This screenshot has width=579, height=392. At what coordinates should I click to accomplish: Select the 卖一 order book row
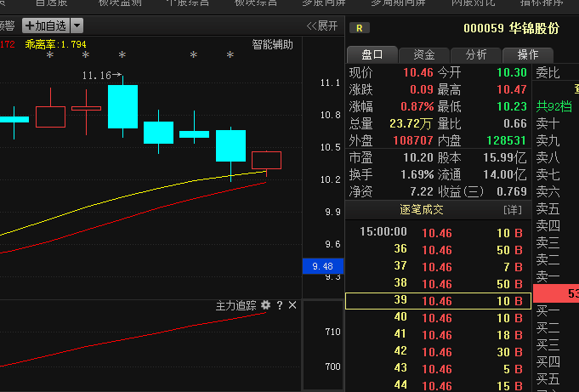pos(556,276)
